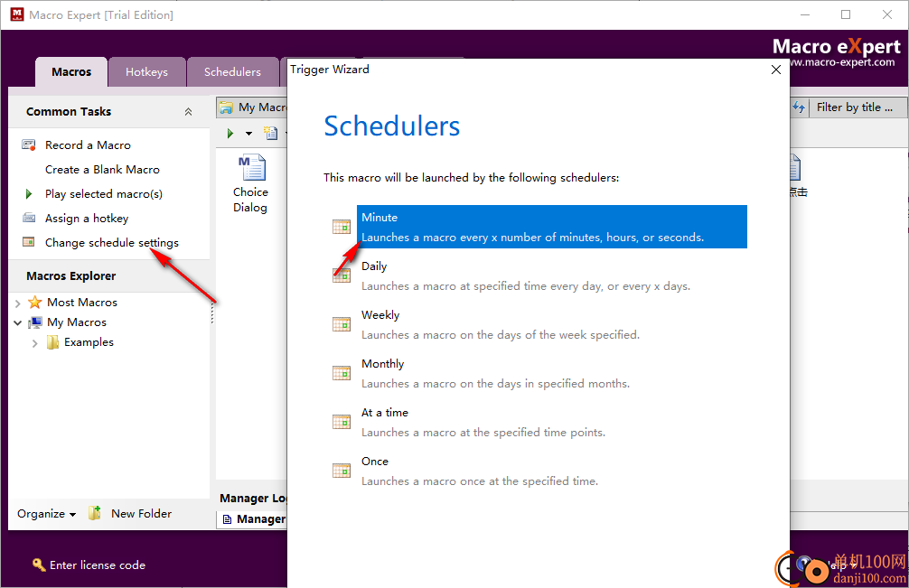909x588 pixels.
Task: Click the key icon beside Enter license code
Action: pos(39,565)
